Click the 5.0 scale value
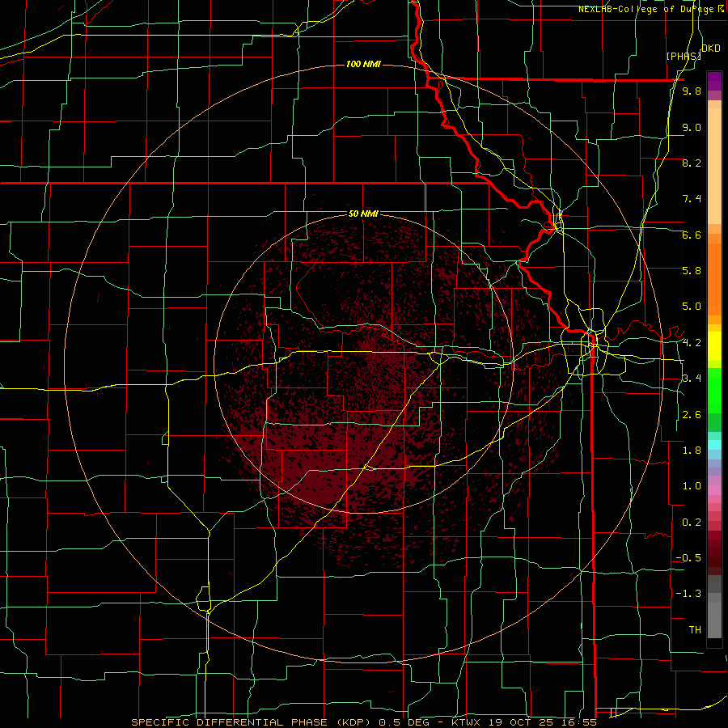The image size is (728, 728). 692,307
